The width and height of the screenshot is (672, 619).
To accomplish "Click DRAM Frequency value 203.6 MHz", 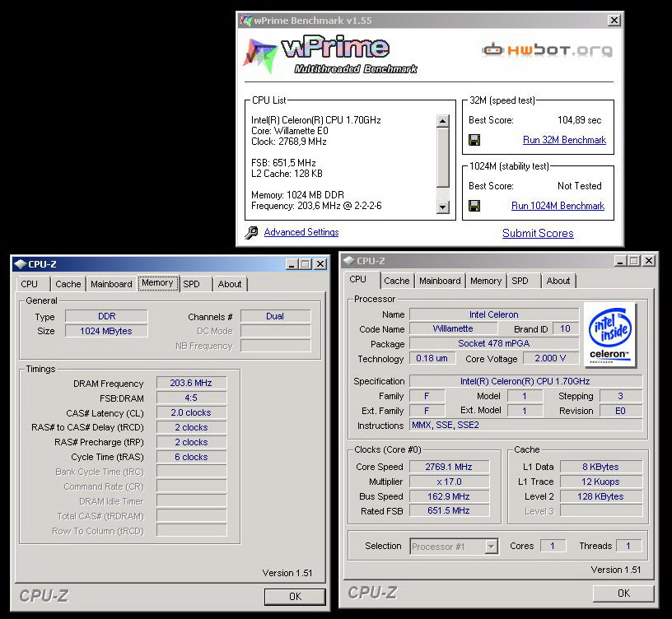I will tap(191, 383).
